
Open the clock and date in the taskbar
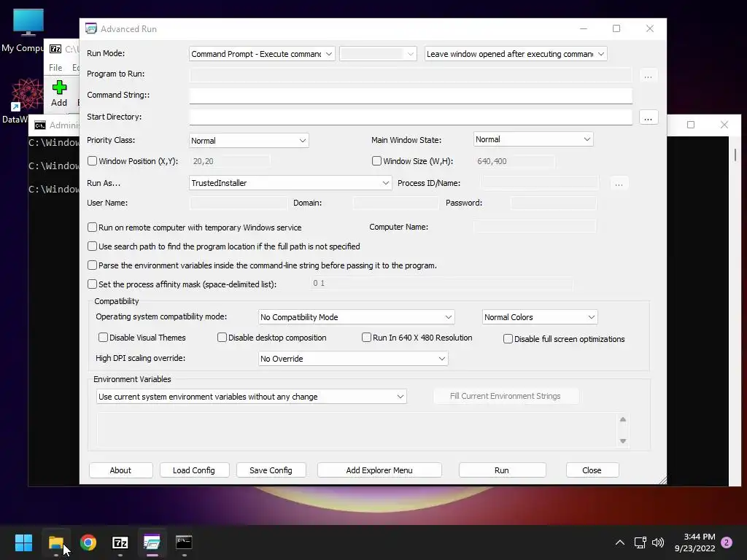click(x=694, y=542)
